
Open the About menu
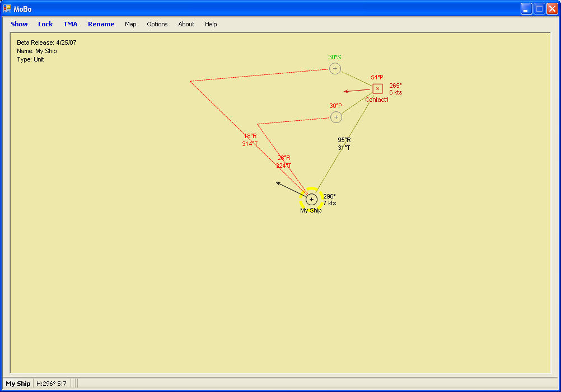point(186,24)
